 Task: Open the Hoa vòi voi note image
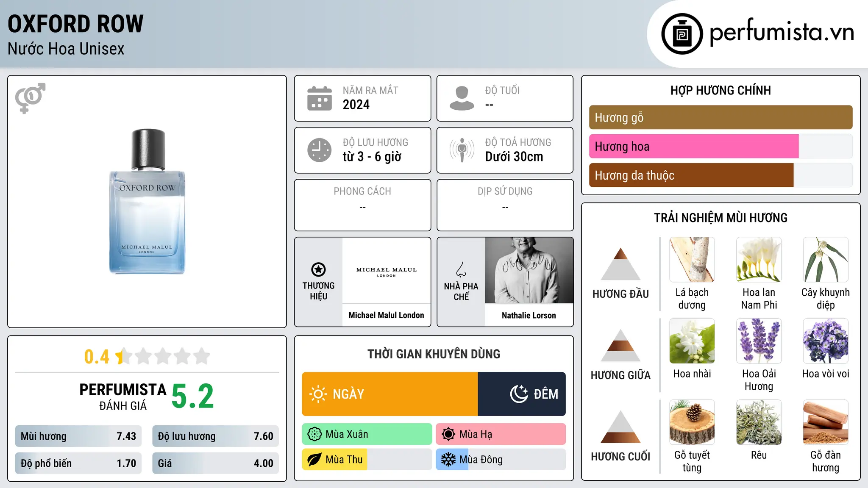(x=826, y=341)
